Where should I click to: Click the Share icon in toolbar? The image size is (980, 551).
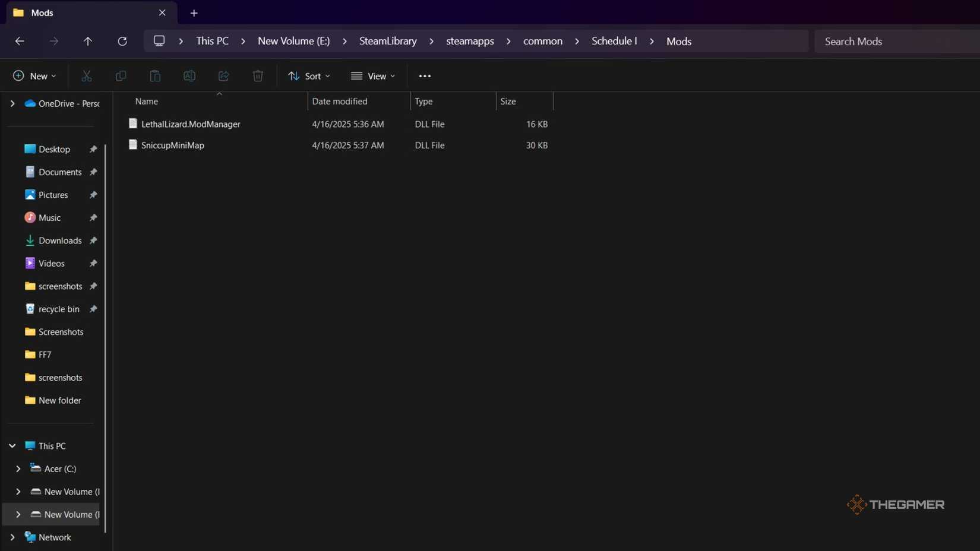[223, 75]
